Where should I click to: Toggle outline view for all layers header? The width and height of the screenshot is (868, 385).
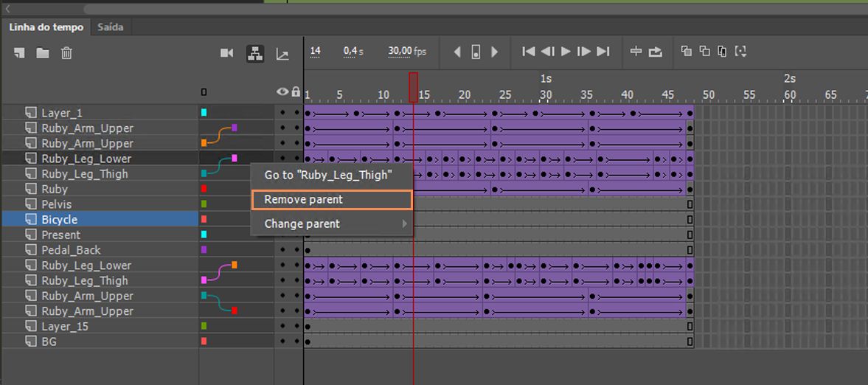[x=204, y=92]
